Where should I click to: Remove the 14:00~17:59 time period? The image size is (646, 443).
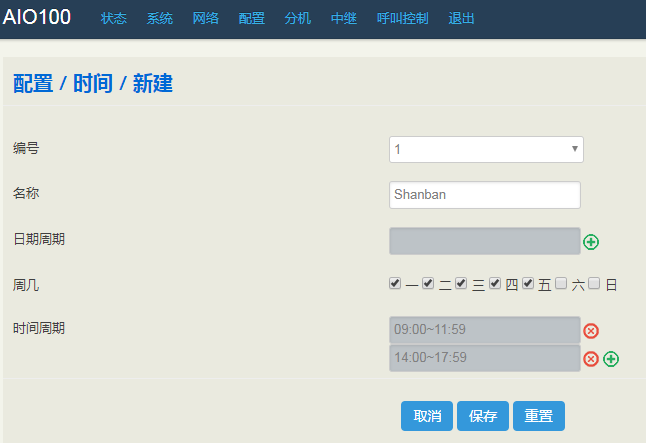(x=591, y=359)
